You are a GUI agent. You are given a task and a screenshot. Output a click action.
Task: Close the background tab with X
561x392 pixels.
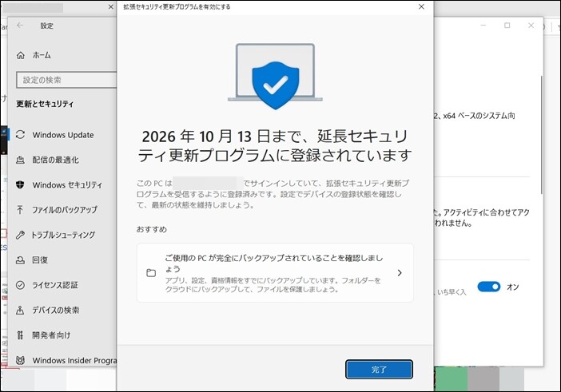point(111,7)
